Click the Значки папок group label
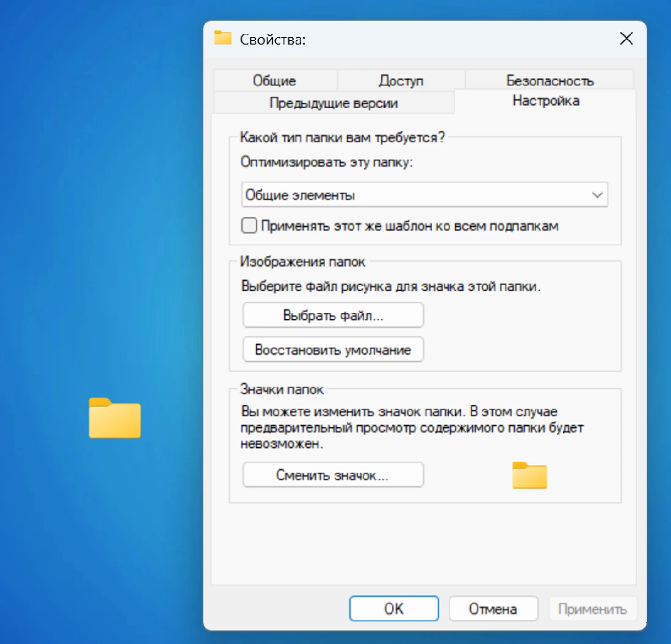671x644 pixels. click(x=282, y=389)
